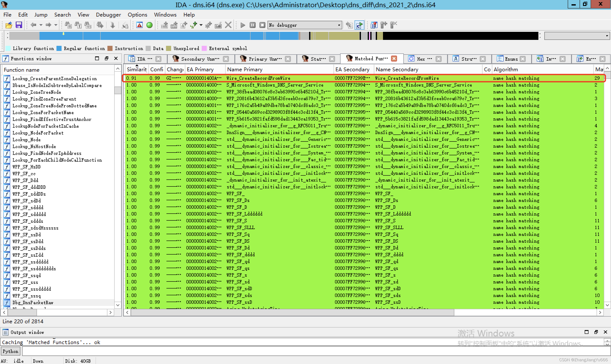
Task: Click the jump back arrow icon
Action: pos(33,25)
